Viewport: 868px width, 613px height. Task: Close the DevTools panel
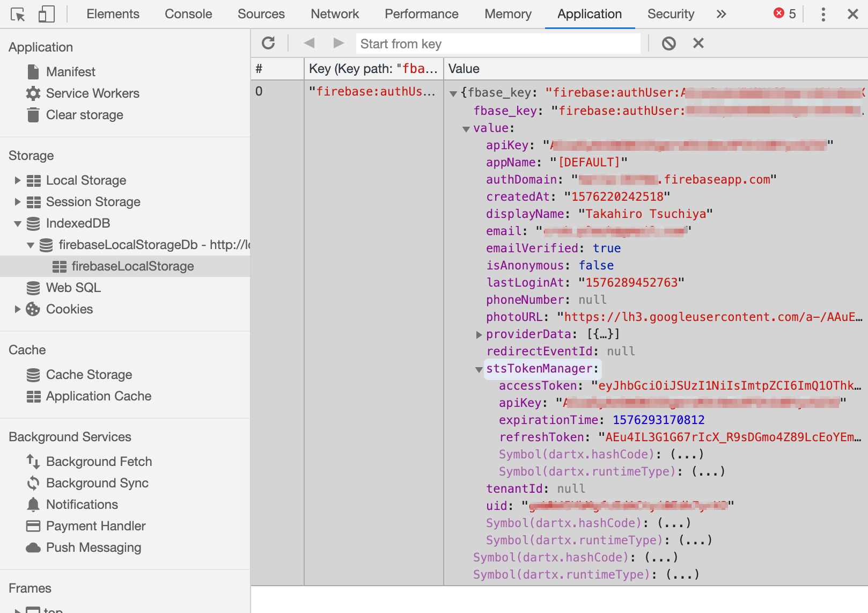click(x=853, y=14)
